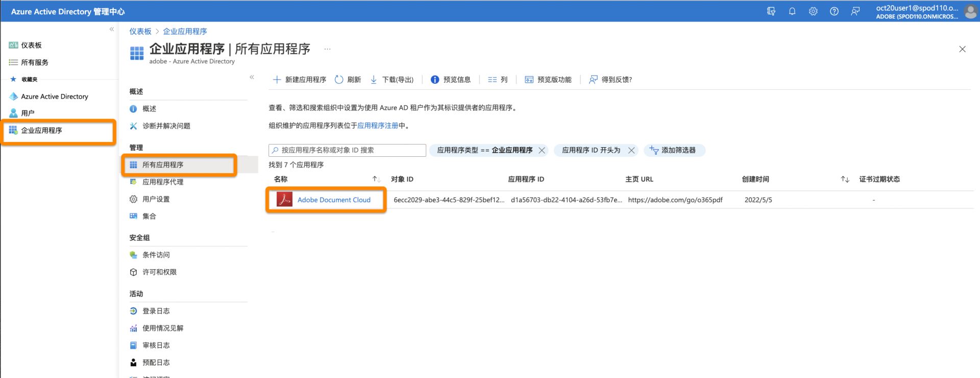The height and width of the screenshot is (378, 980).
Task: Click application ID d1a56703-db22... cell
Action: (567, 200)
